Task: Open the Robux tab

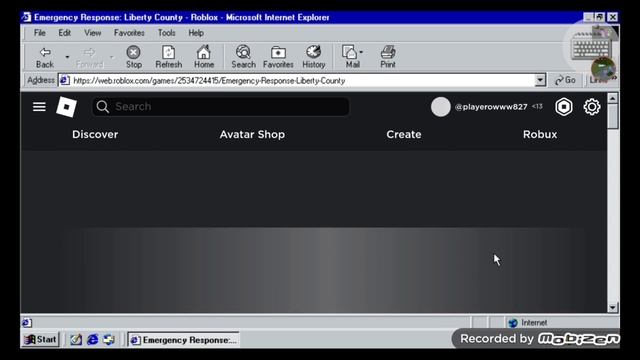Action: pyautogui.click(x=540, y=134)
